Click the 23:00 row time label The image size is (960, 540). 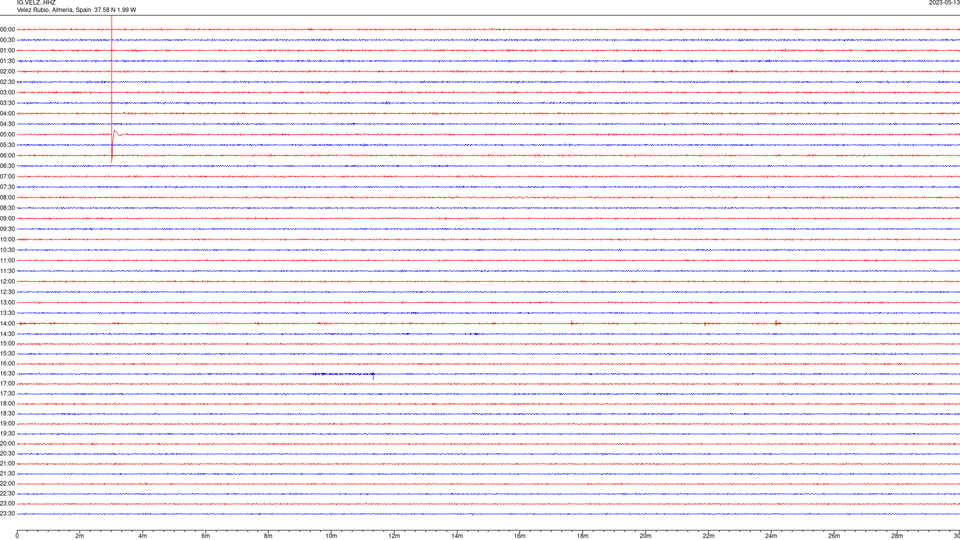pyautogui.click(x=7, y=503)
